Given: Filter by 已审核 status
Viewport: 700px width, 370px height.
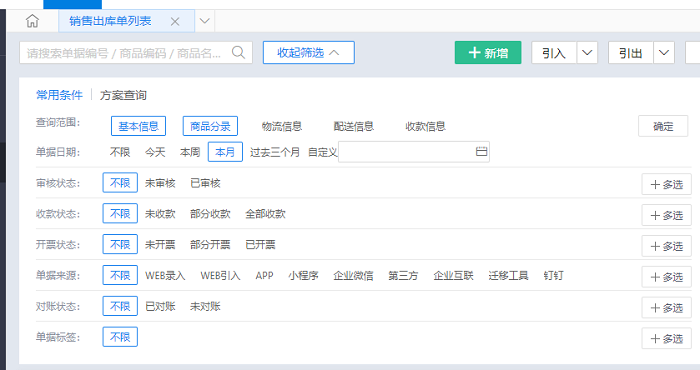Looking at the screenshot, I should coord(205,183).
